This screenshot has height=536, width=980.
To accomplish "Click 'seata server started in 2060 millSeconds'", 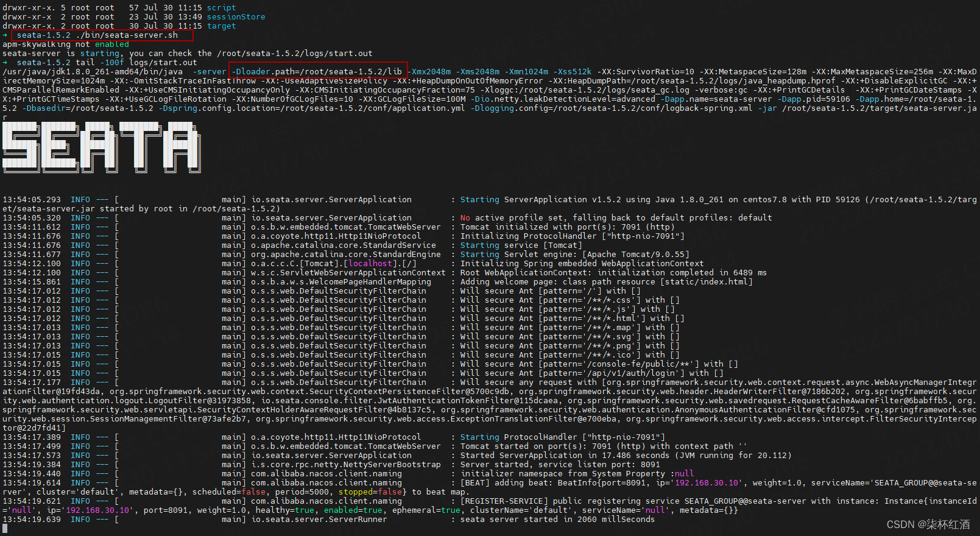I will coord(558,520).
